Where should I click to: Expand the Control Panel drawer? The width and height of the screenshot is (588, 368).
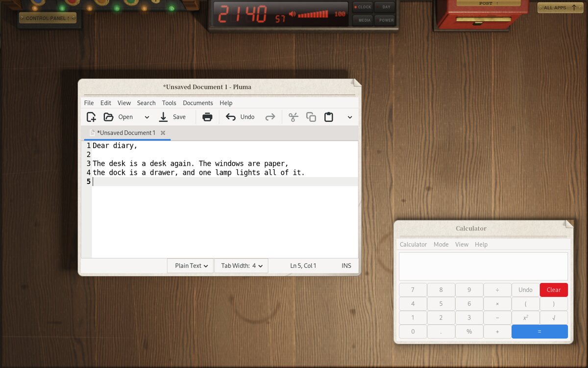[x=48, y=18]
